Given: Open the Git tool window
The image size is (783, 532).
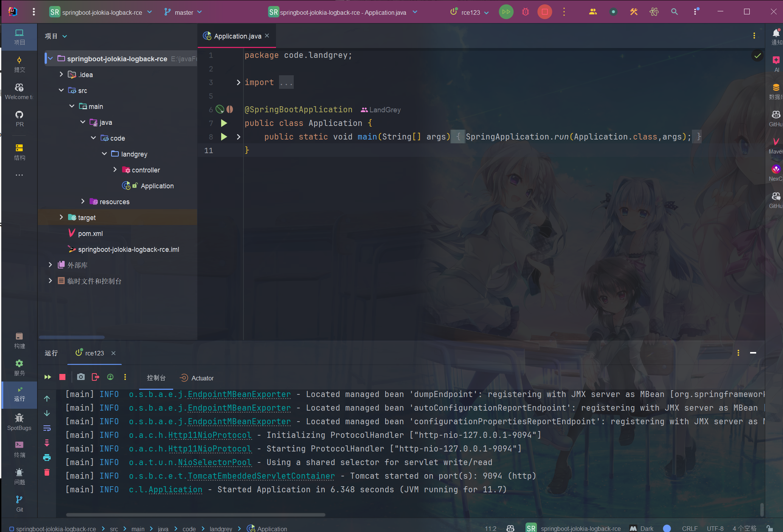Looking at the screenshot, I should click(19, 503).
